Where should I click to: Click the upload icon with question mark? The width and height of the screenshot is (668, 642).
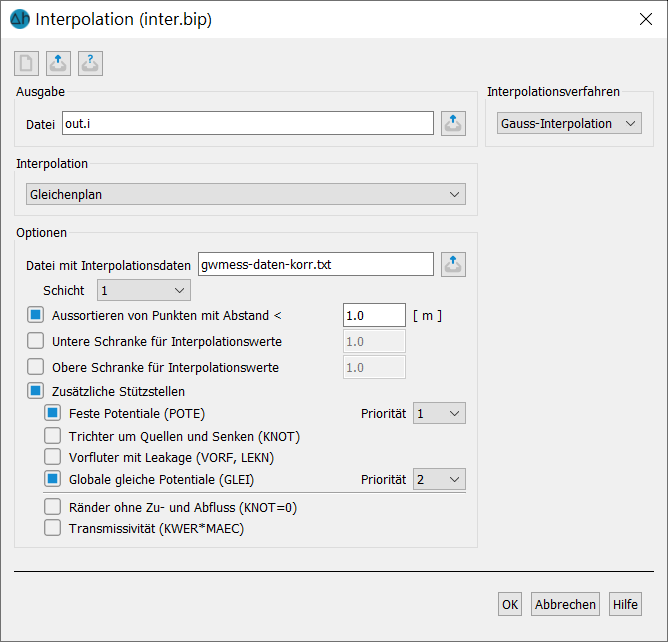click(x=90, y=63)
